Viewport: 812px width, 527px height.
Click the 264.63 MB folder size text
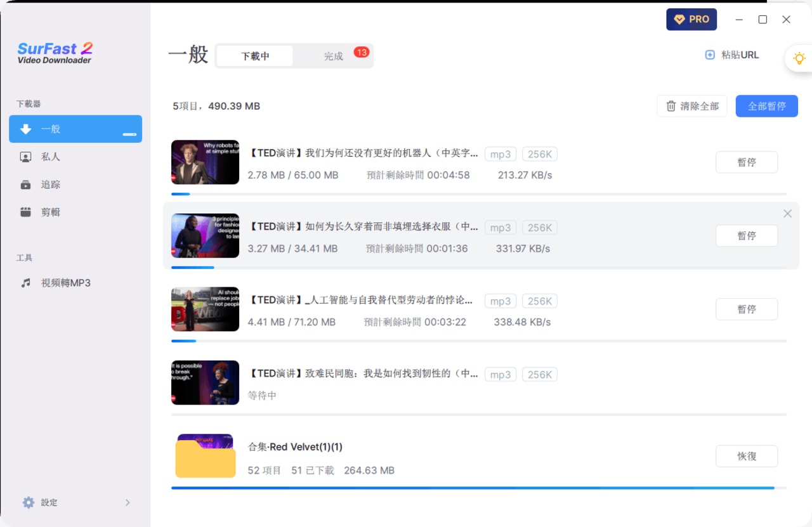point(369,471)
